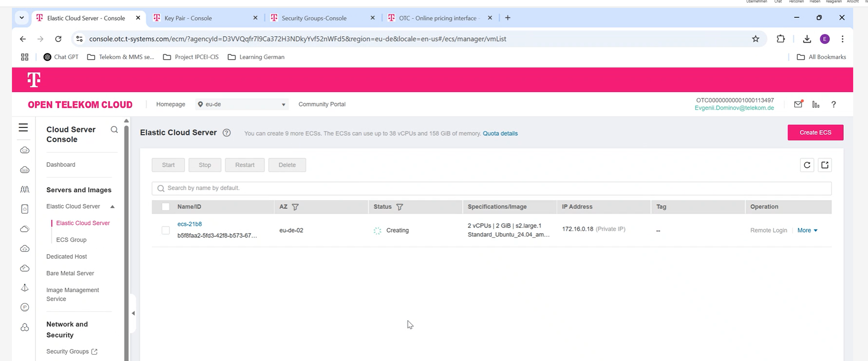
Task: Filter the AZ column
Action: (295, 207)
